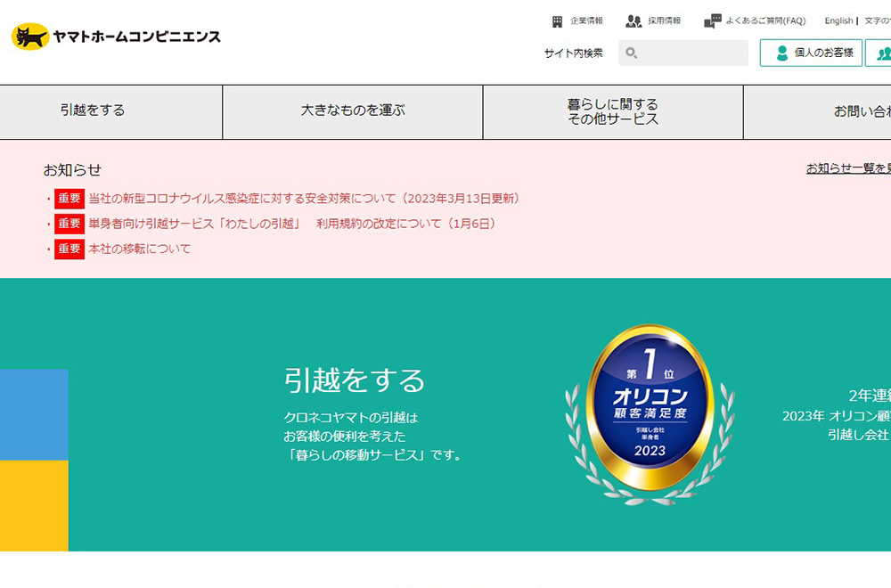The height and width of the screenshot is (588, 891).
Task: Open the 企業情報 link
Action: coord(586,21)
